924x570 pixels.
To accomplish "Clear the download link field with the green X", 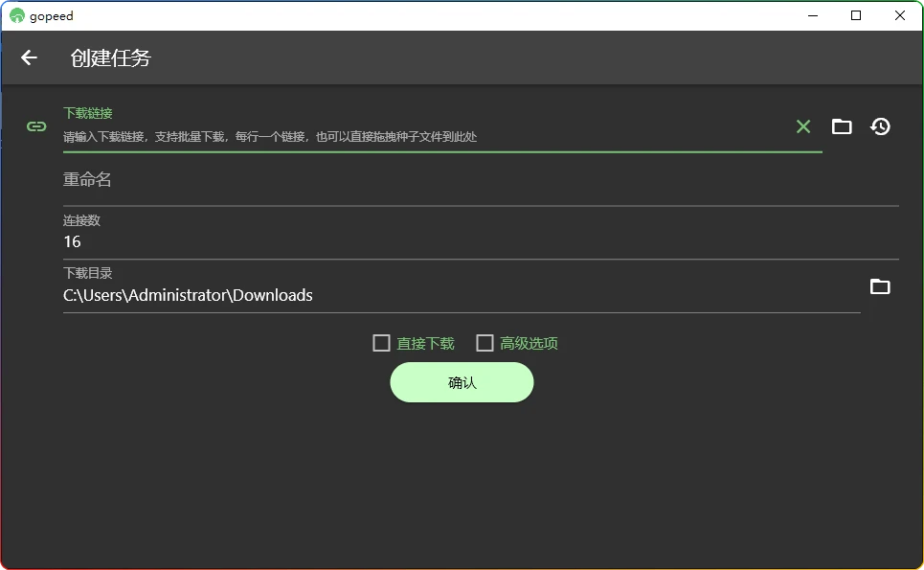I will tap(803, 126).
